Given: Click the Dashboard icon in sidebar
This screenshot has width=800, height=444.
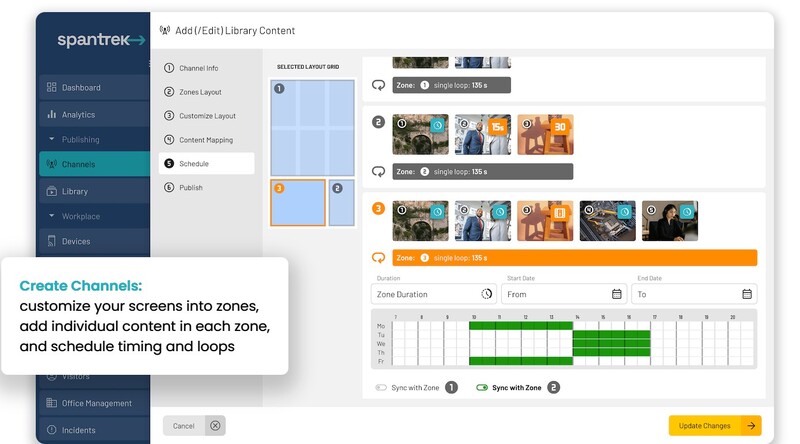Looking at the screenshot, I should click(x=51, y=88).
